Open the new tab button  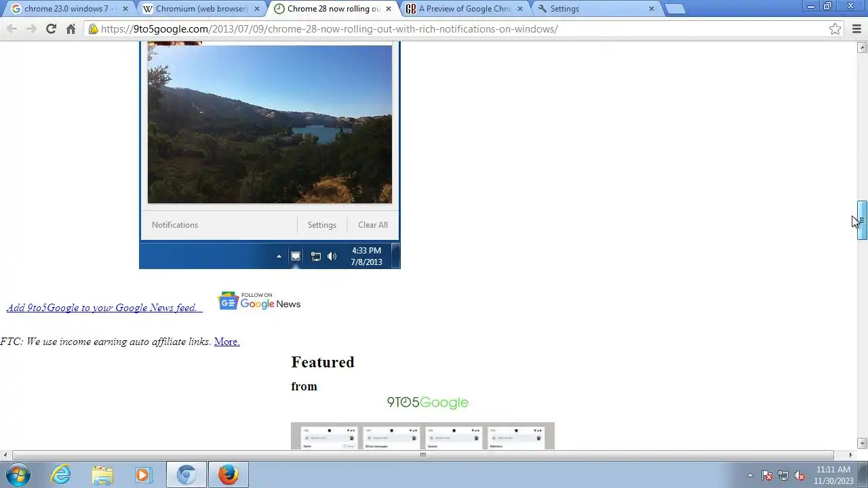click(x=674, y=9)
